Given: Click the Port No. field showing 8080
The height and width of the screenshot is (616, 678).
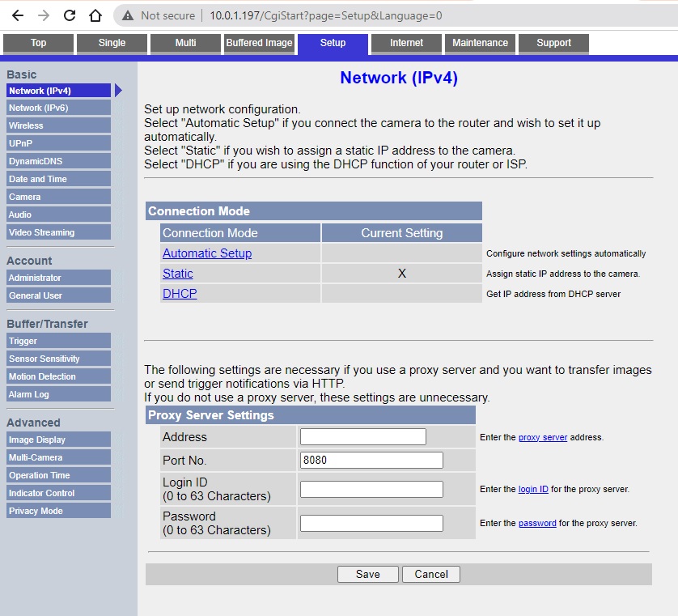Looking at the screenshot, I should (371, 460).
